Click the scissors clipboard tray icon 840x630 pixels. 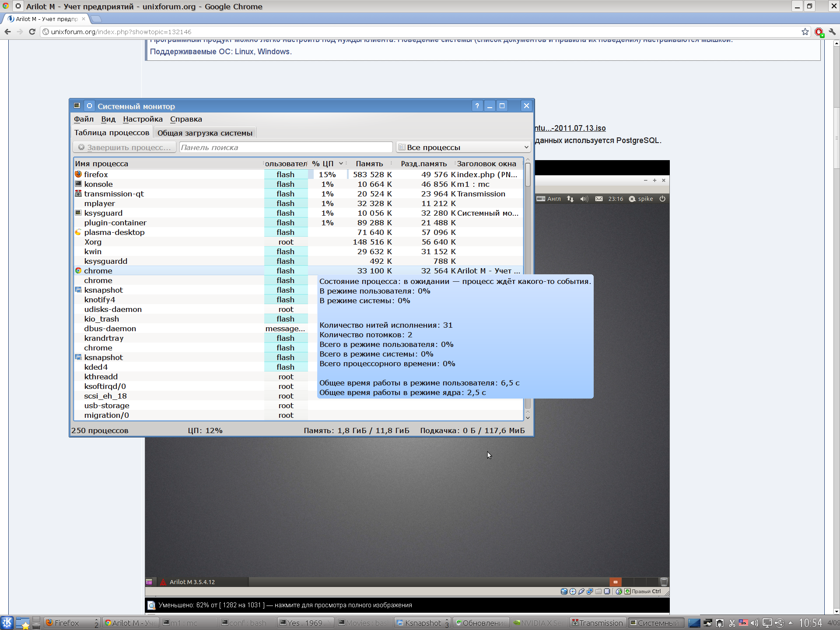click(732, 623)
